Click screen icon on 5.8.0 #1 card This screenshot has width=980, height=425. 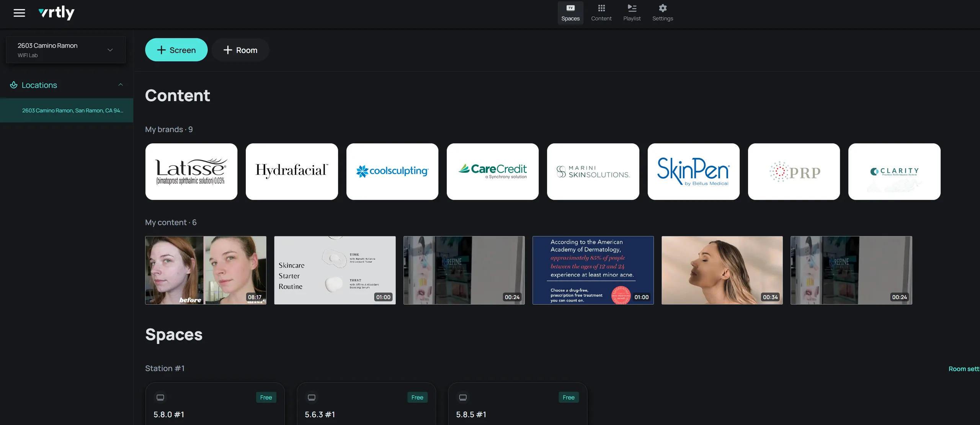click(160, 397)
